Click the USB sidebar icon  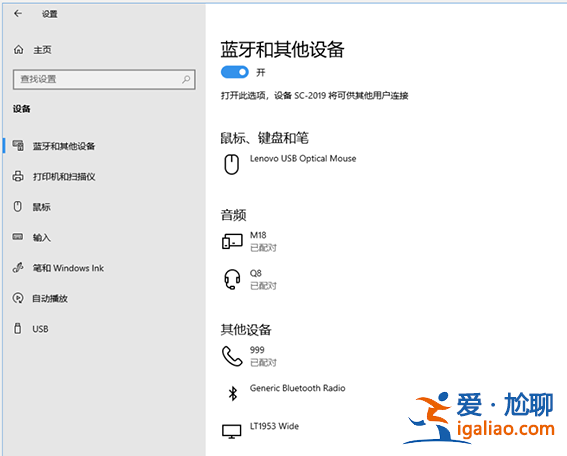click(17, 328)
